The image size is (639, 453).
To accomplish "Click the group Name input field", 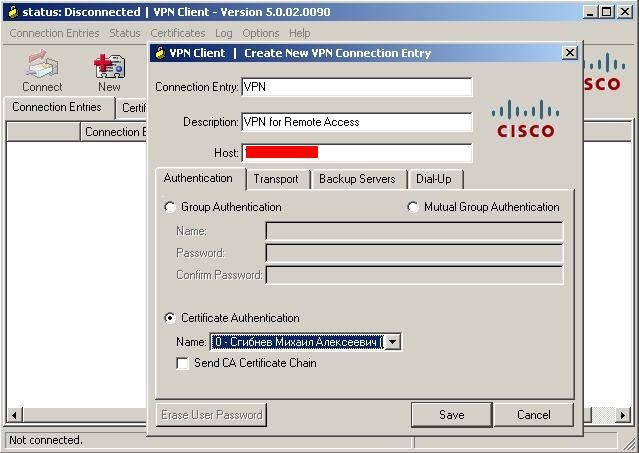I will [x=414, y=231].
